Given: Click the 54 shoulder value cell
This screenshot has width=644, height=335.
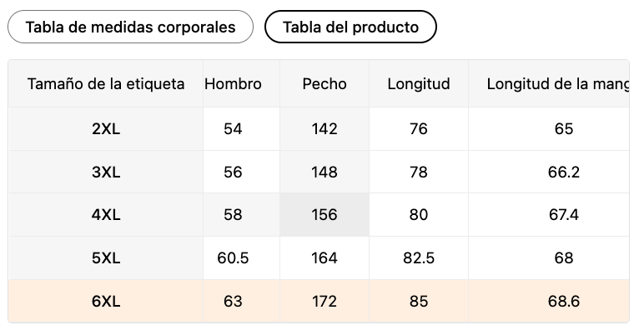Looking at the screenshot, I should point(233,129).
